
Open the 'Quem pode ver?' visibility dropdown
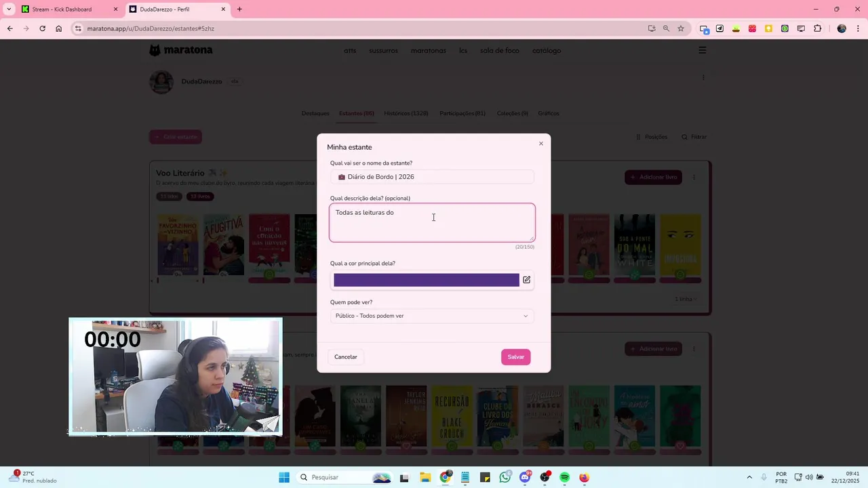pos(432,316)
